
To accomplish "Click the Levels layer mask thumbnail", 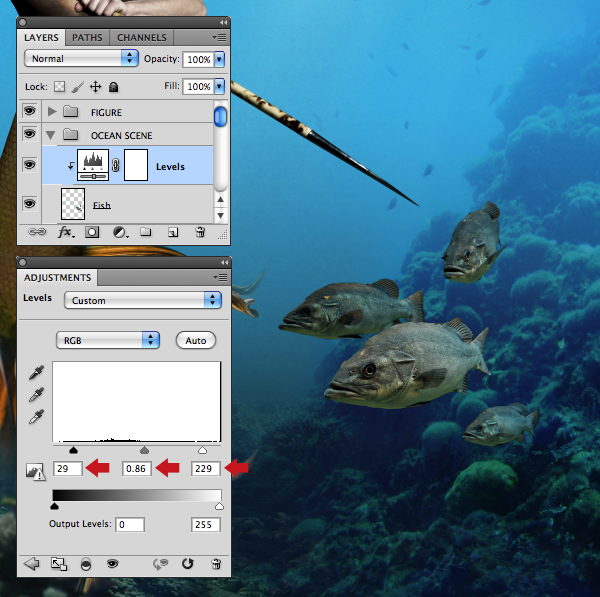I will click(x=136, y=165).
